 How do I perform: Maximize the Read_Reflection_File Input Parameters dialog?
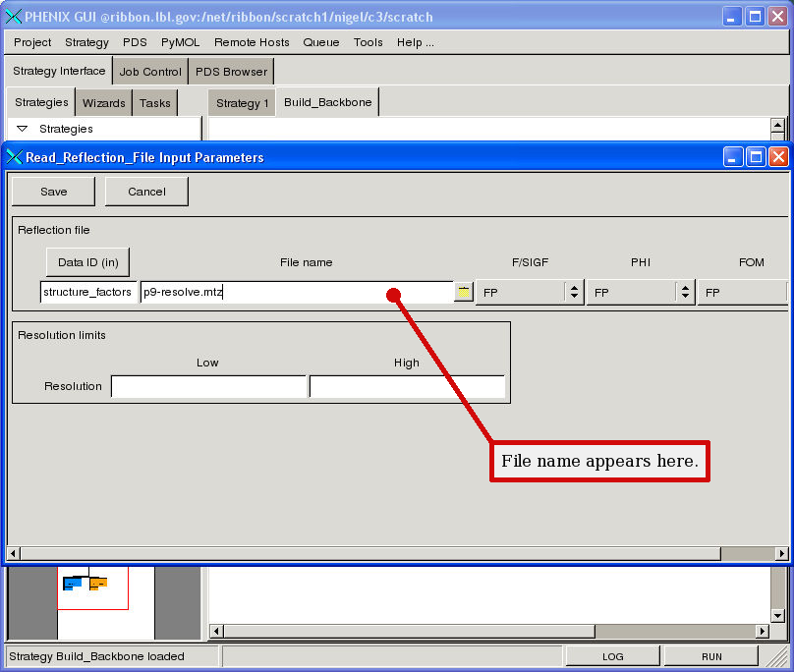[756, 157]
